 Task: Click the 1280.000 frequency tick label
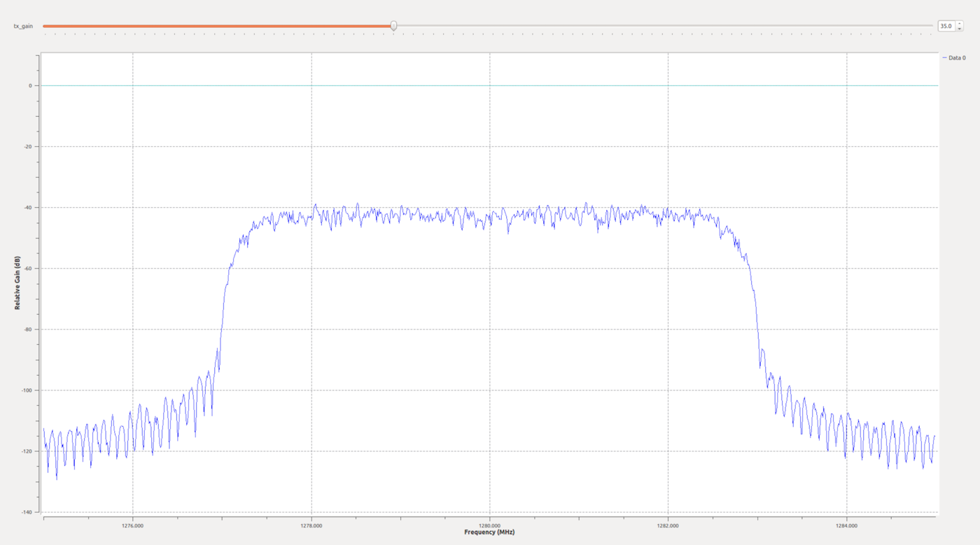(x=490, y=525)
